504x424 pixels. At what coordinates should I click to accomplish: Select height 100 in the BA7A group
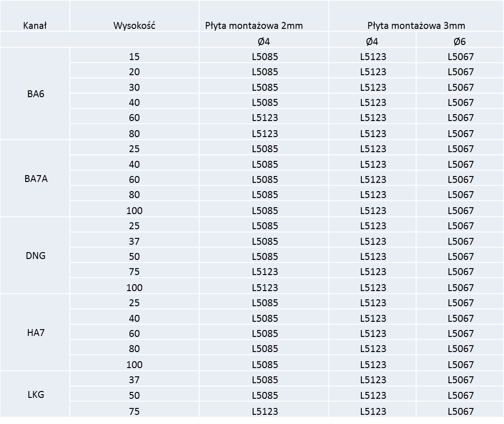[134, 210]
